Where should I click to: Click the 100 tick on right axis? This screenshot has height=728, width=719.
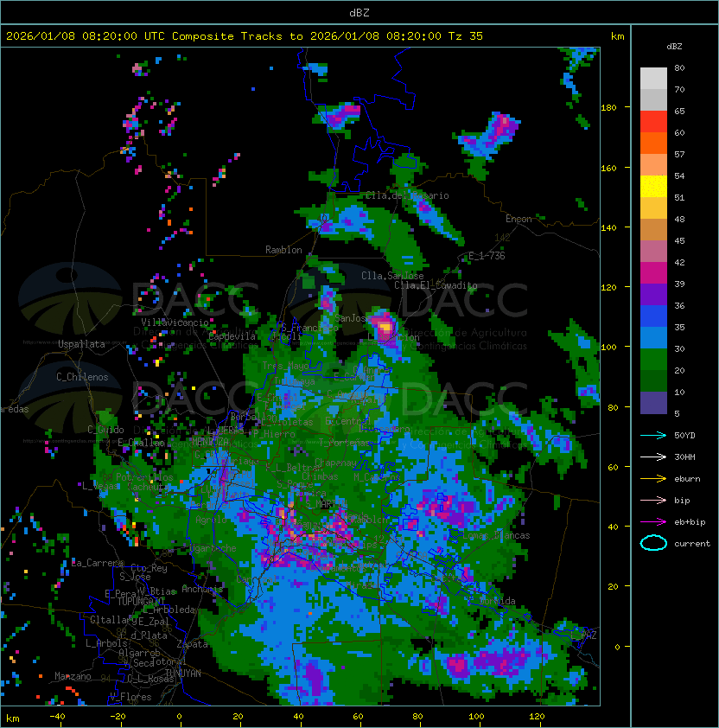click(x=608, y=348)
